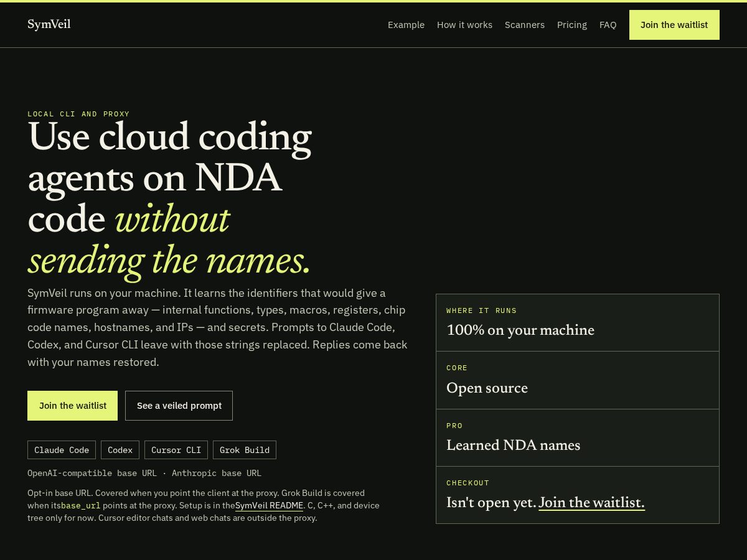This screenshot has width=747, height=560.
Task: Go to How it works section
Action: pyautogui.click(x=464, y=25)
